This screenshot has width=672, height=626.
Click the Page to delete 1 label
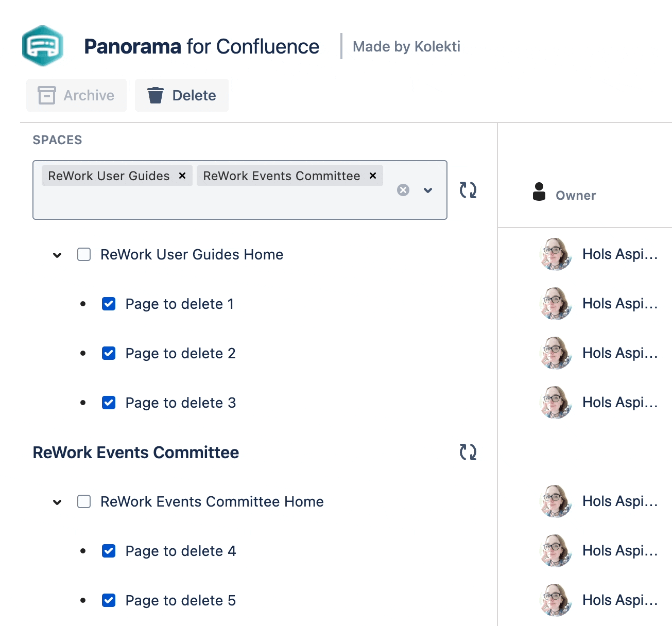[180, 304]
